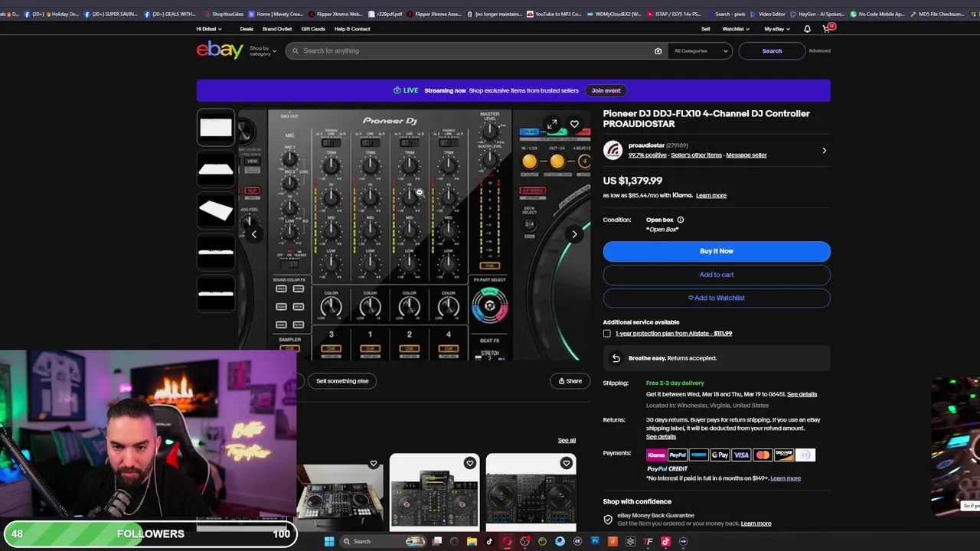Open See all similar items link

coord(567,440)
